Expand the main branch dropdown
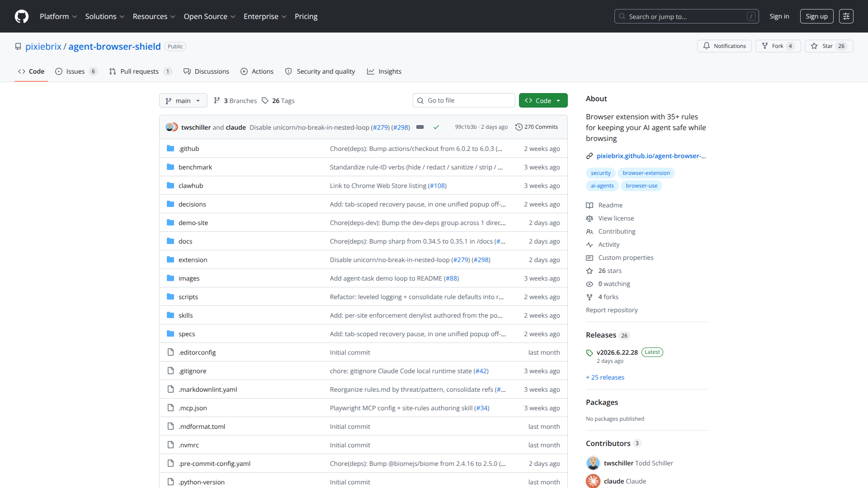This screenshot has width=868, height=488. click(x=183, y=100)
